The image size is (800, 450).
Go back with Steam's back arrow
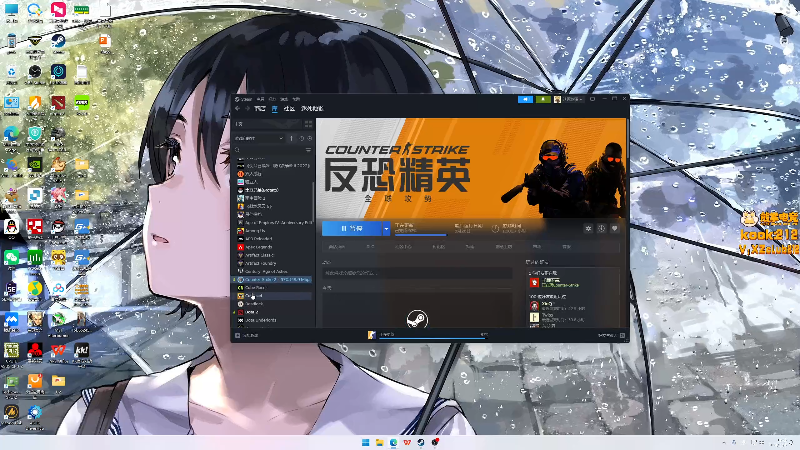tap(238, 109)
